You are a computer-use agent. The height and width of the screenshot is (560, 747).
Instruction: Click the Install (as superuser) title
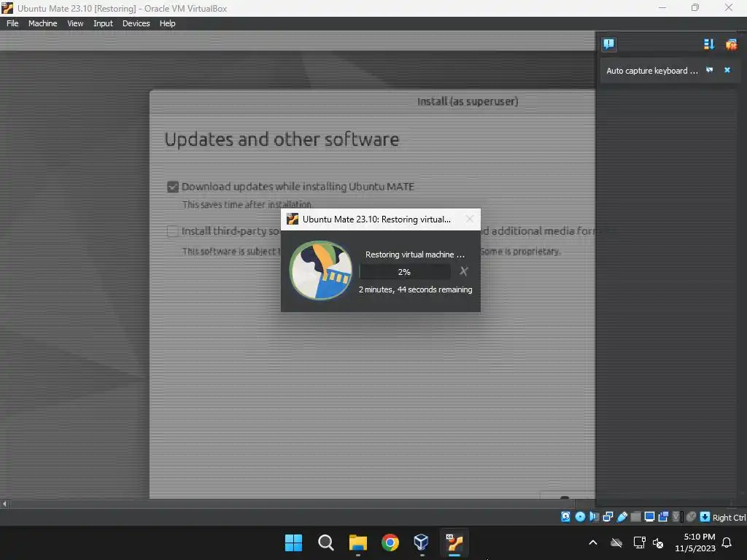468,101
